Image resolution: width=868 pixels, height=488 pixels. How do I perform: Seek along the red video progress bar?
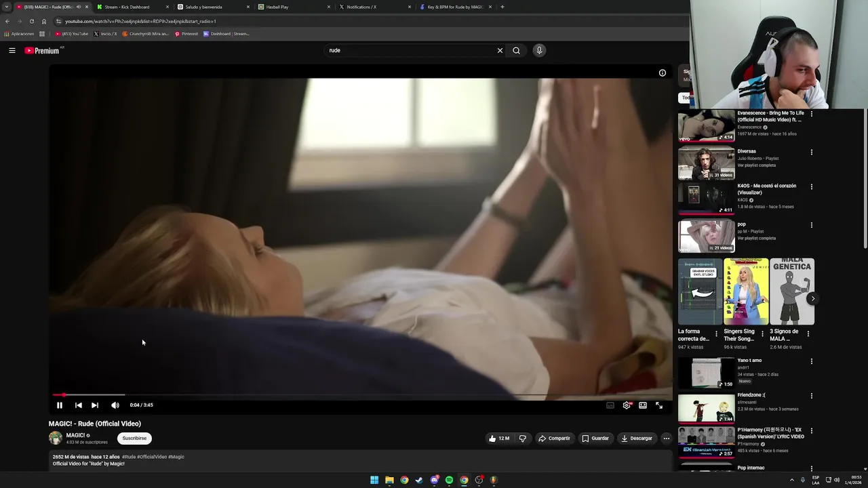362,394
